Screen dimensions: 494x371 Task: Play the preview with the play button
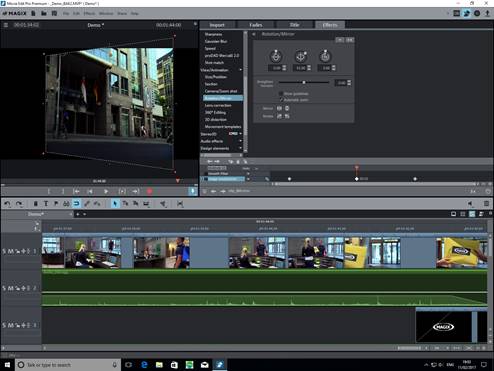106,191
